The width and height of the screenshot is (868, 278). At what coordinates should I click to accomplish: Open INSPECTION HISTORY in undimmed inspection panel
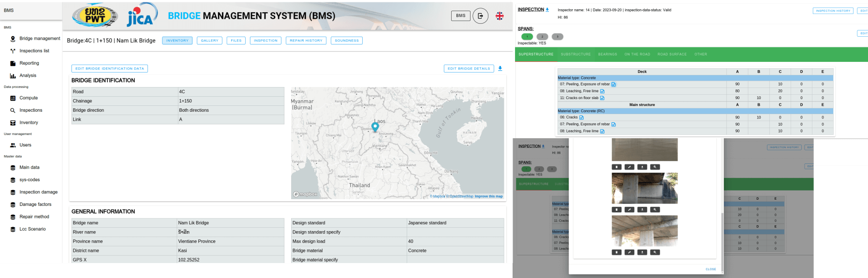[833, 11]
